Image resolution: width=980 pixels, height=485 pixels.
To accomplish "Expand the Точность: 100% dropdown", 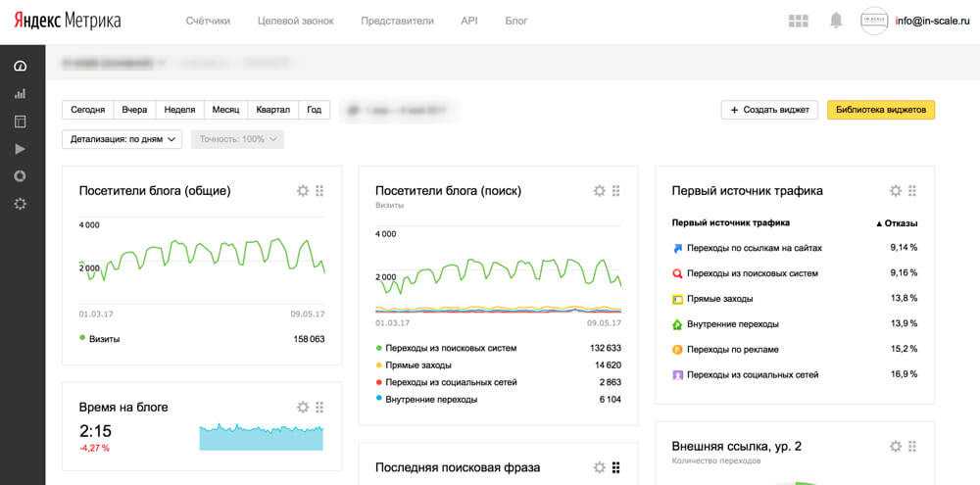I will (x=237, y=139).
